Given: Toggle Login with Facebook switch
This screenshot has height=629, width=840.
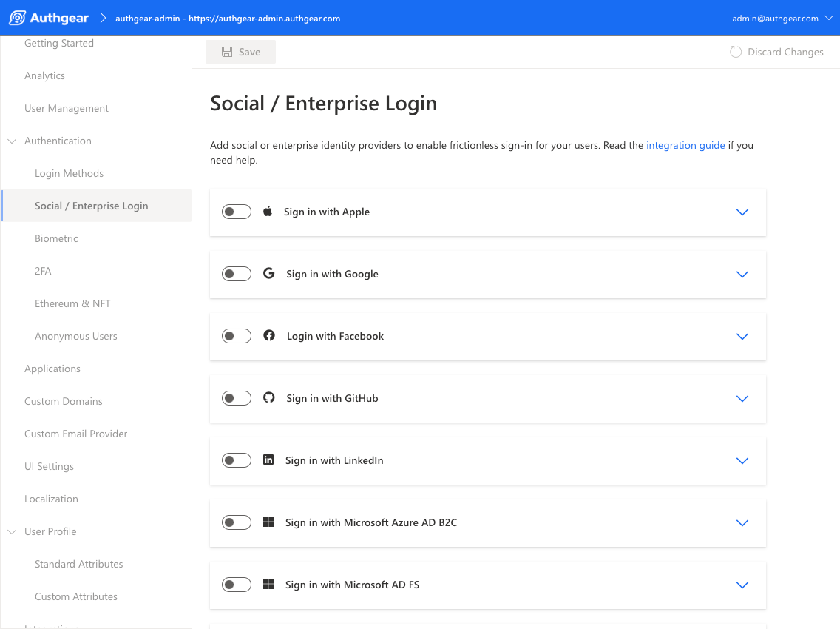Looking at the screenshot, I should pyautogui.click(x=237, y=336).
